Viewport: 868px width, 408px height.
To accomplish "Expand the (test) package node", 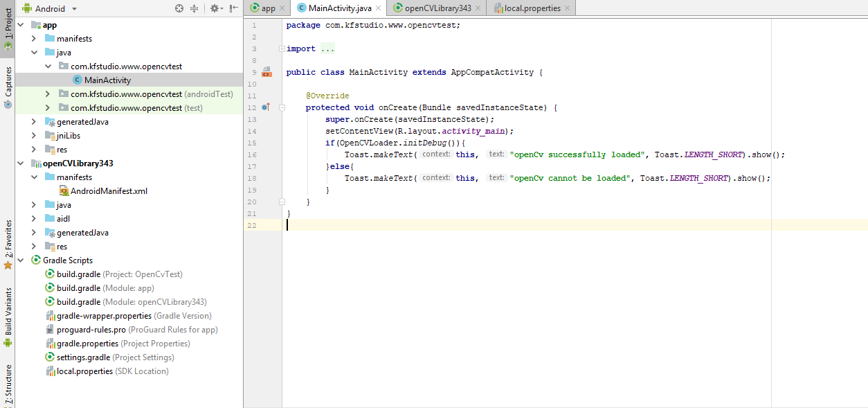I will click(x=48, y=108).
